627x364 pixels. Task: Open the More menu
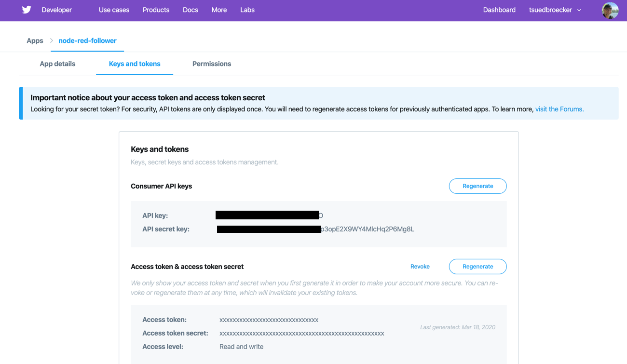tap(219, 10)
